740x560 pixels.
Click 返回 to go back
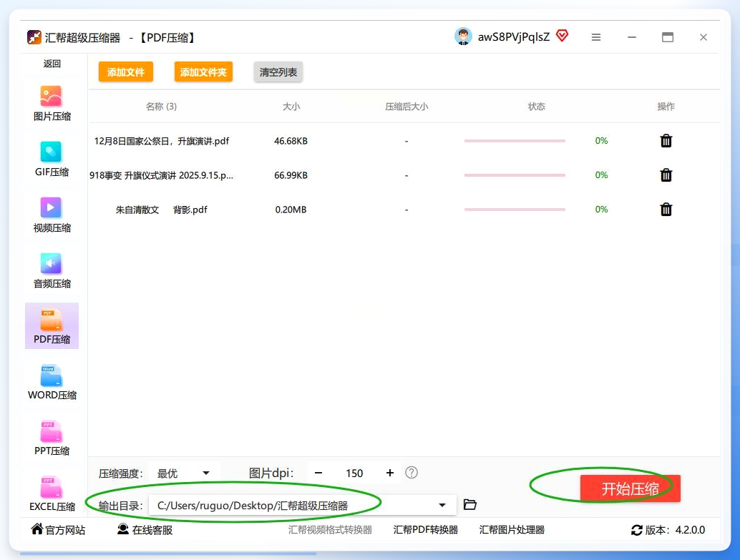pyautogui.click(x=52, y=64)
